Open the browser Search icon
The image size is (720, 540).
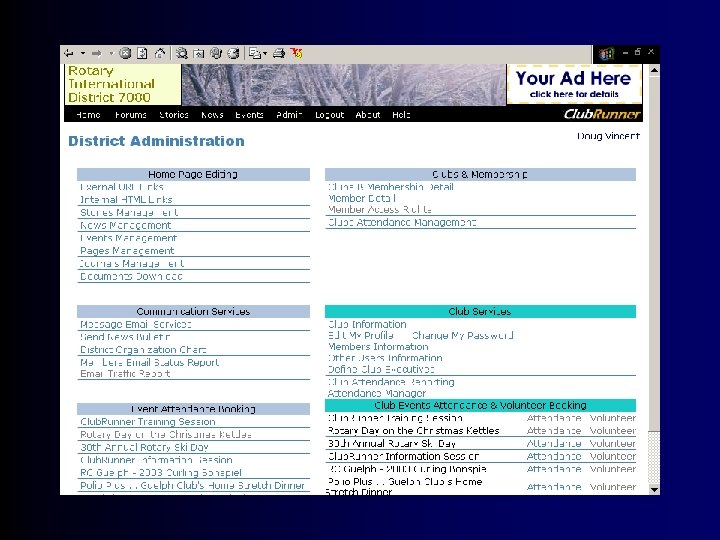pos(182,54)
